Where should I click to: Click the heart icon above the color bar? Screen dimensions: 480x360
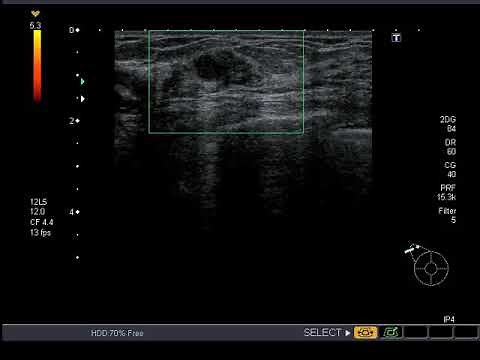click(35, 14)
